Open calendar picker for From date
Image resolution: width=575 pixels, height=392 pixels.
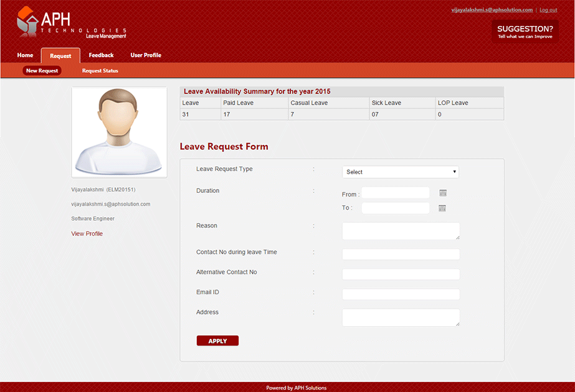[442, 194]
